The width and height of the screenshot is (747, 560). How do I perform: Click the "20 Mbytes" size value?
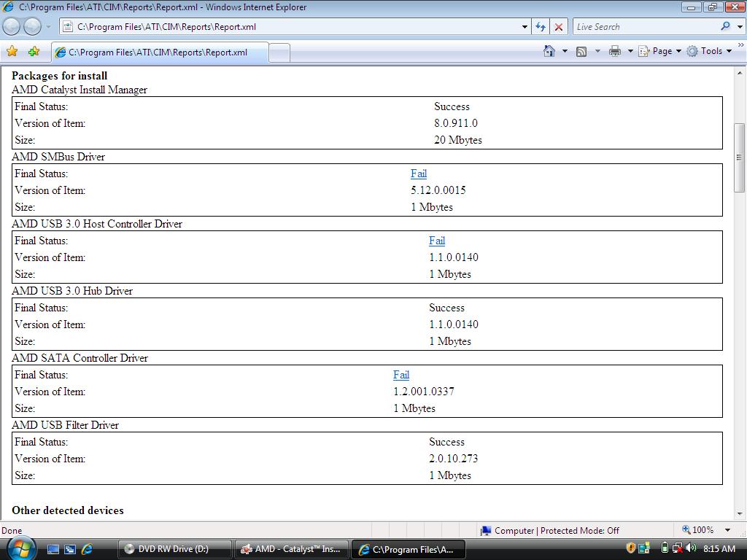point(458,140)
